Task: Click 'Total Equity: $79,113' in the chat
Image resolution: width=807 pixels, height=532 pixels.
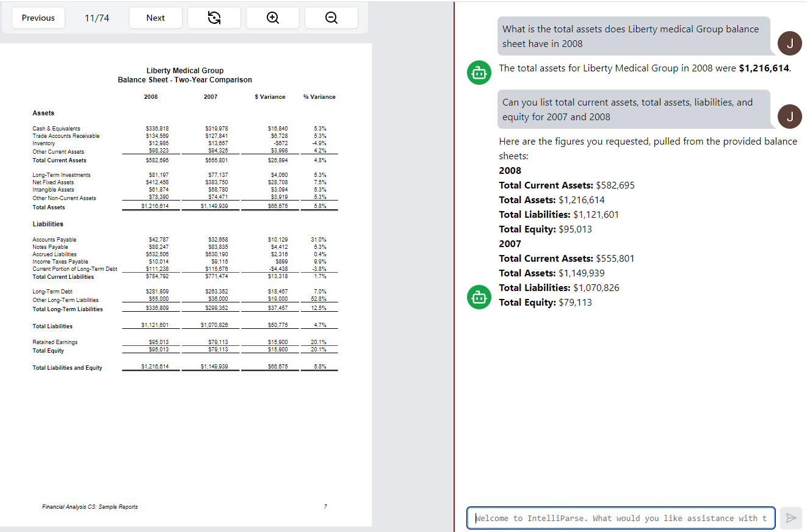Action: pyautogui.click(x=545, y=303)
